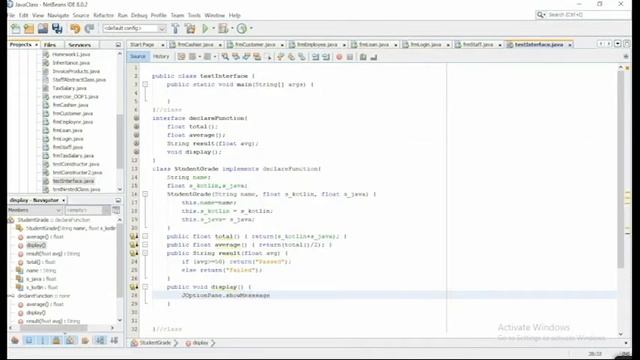The width and height of the screenshot is (640, 360).
Task: Toggle Show Inherited Members in Navigator bottom bar
Action: click(15, 340)
